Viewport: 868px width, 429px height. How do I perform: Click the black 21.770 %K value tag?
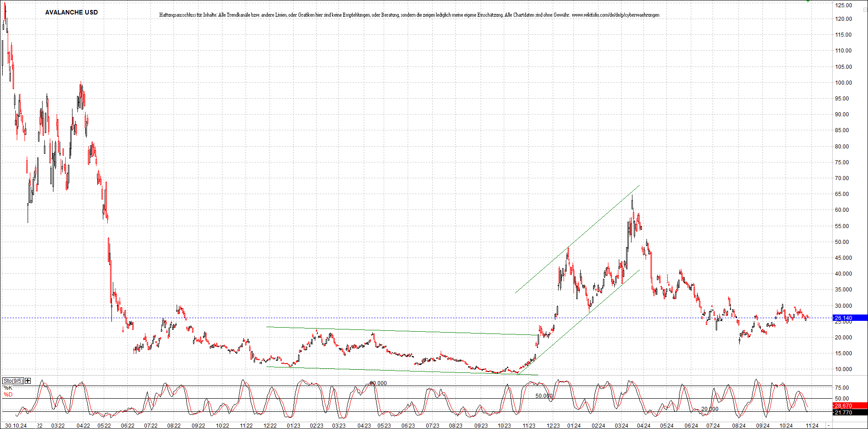850,412
